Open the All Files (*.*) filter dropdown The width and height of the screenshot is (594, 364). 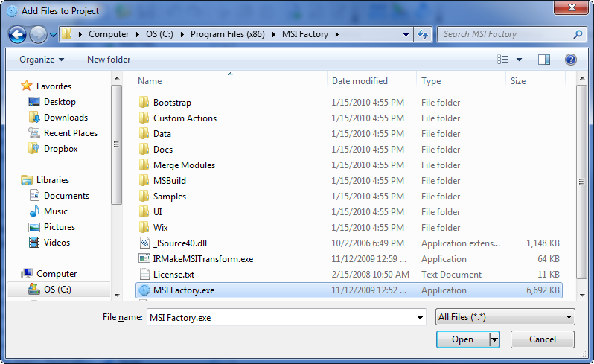pos(505,317)
